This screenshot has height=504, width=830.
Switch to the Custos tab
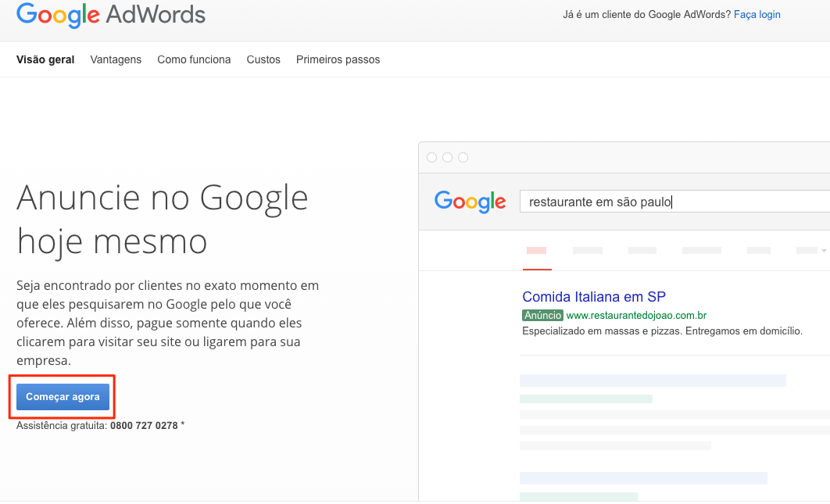coord(263,60)
